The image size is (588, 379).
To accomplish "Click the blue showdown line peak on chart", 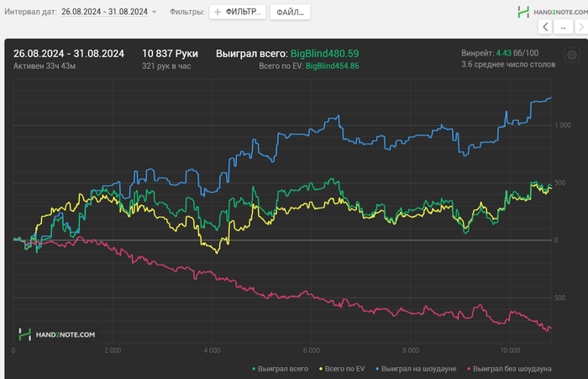I will click(549, 98).
